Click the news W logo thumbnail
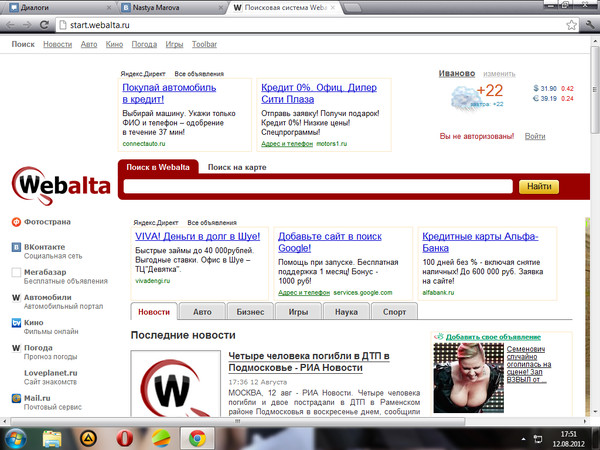The image size is (600, 450). click(x=176, y=383)
